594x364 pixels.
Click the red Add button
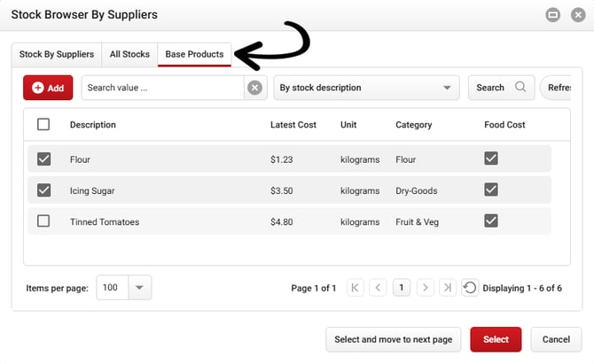coord(48,88)
